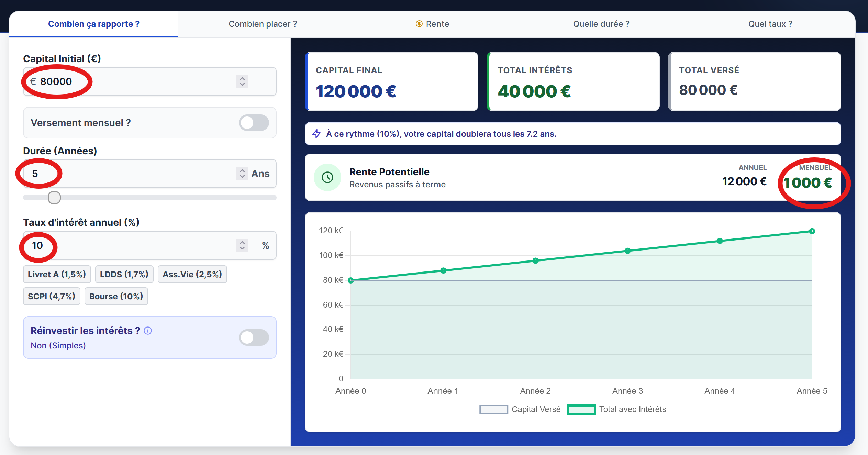
Task: Click the dollar icon on the Rente tab
Action: [x=419, y=24]
